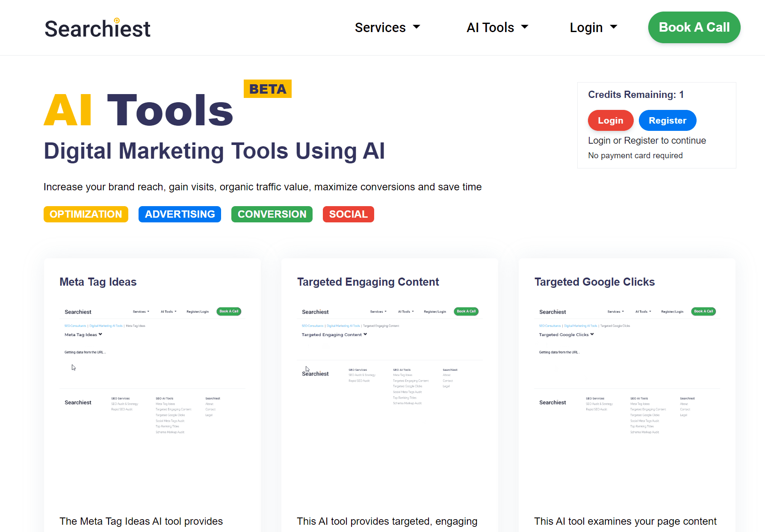765x532 pixels.
Task: Select the ADVERTISING category badge
Action: point(180,214)
